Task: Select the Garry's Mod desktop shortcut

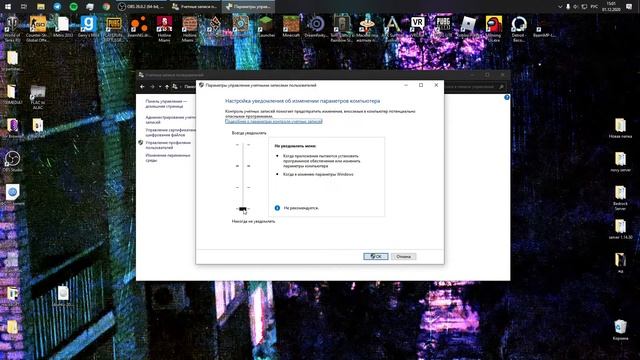Action: (88, 28)
